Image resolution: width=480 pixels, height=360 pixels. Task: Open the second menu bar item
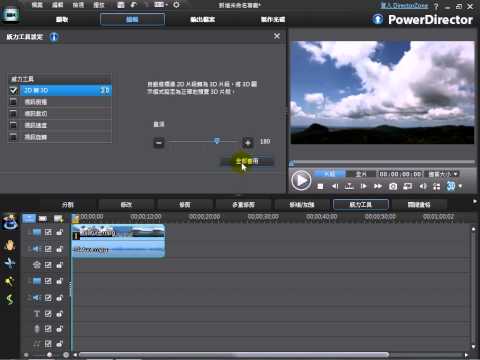[58, 5]
